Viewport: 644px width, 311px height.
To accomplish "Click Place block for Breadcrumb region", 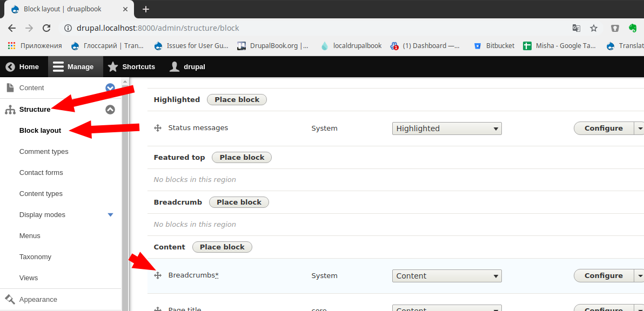I will [x=239, y=202].
